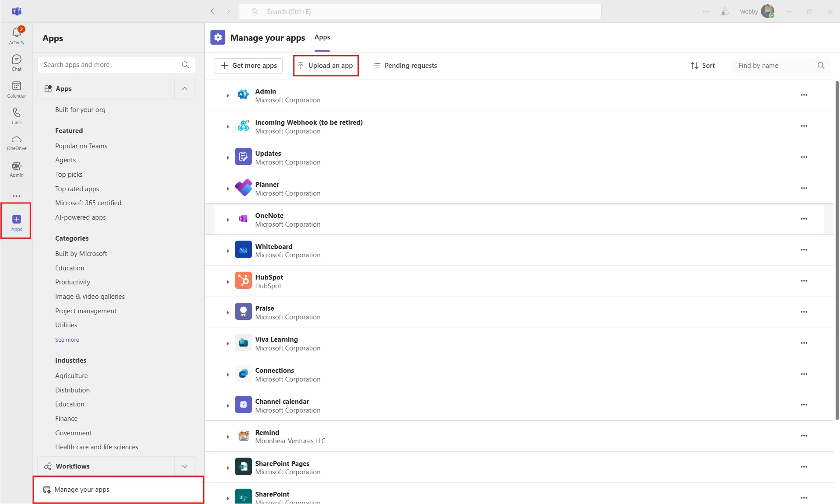840x504 pixels.
Task: Expand the Admin app row arrow
Action: tap(227, 95)
